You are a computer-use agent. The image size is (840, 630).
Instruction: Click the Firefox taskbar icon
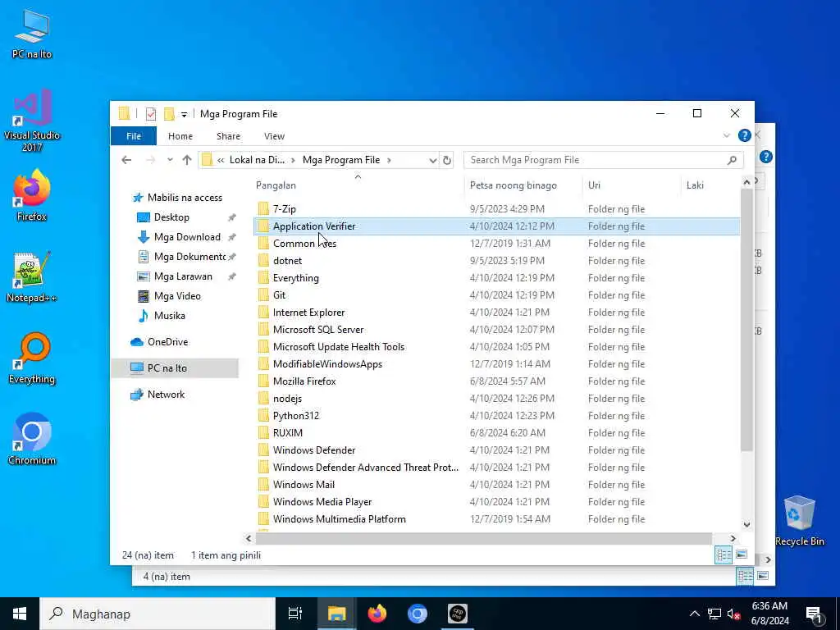[x=377, y=614]
